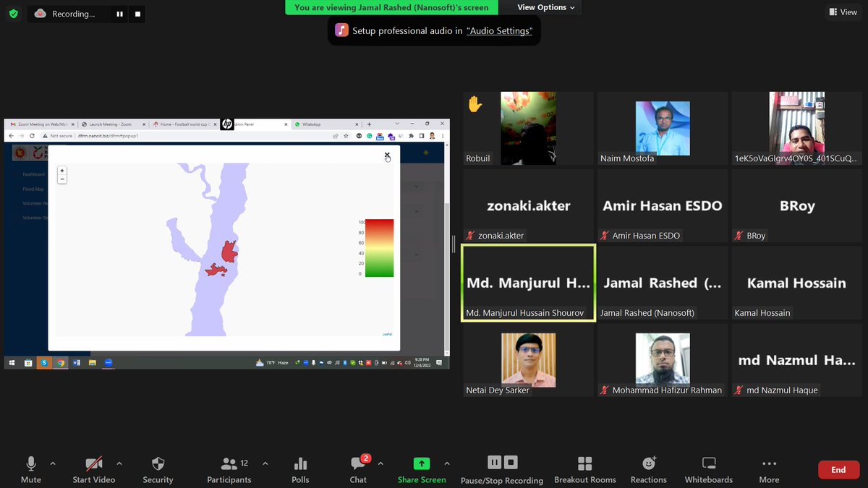The image size is (868, 488).
Task: Switch to Home - Football world cup tab
Action: click(x=182, y=124)
